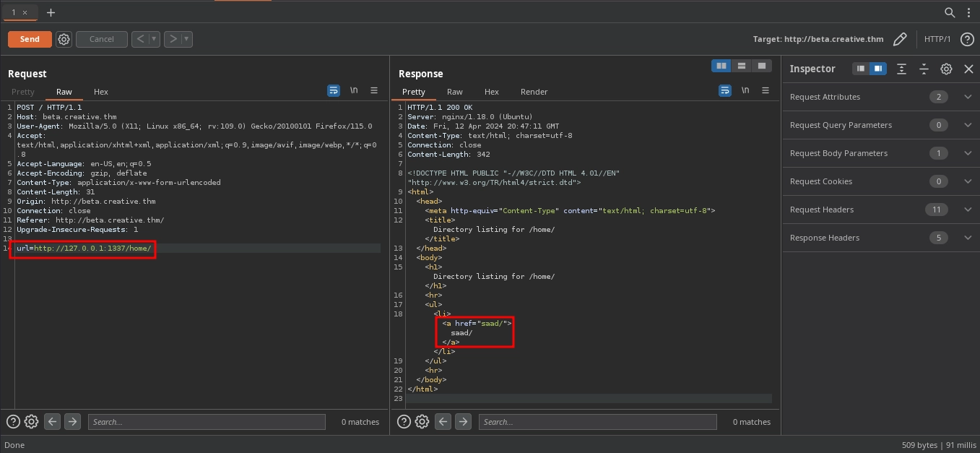Viewport: 980px width, 453px height.
Task: Expand Response Headers section
Action: point(968,238)
